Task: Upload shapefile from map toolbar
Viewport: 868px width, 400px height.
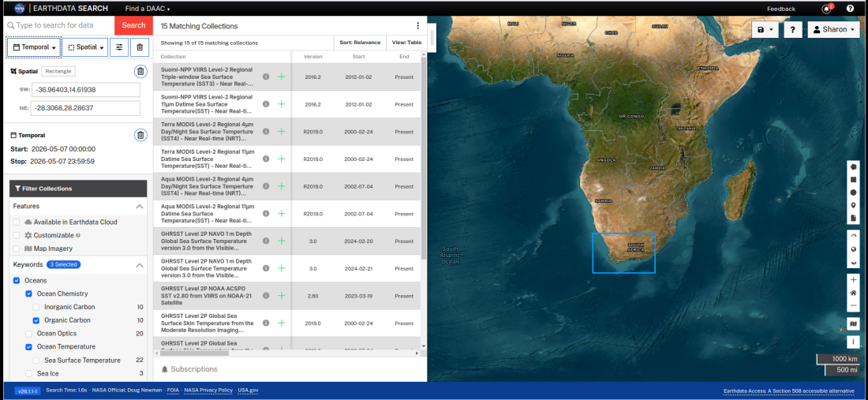Action: pos(854,218)
